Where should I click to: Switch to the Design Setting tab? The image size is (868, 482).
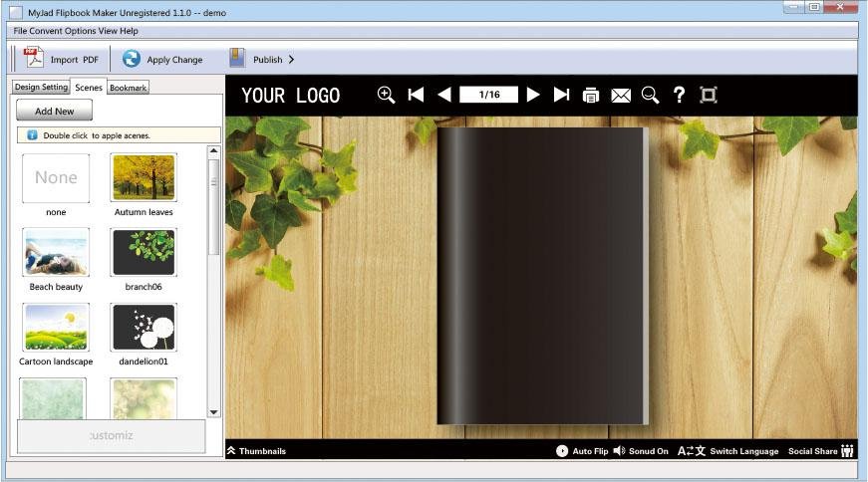(x=41, y=87)
